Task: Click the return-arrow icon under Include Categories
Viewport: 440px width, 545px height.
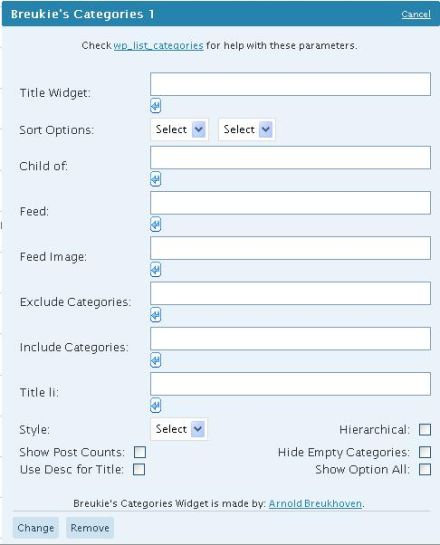Action: point(155,360)
